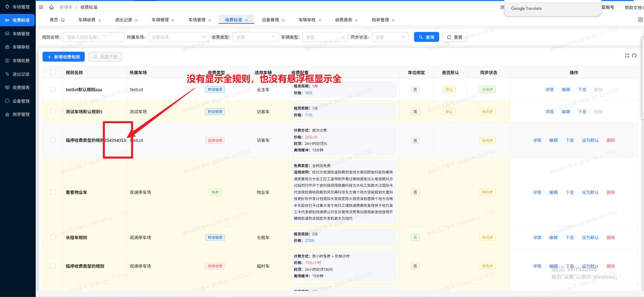644x298 pixels.
Task: Click the table refresh icon above table
Action: [634, 56]
